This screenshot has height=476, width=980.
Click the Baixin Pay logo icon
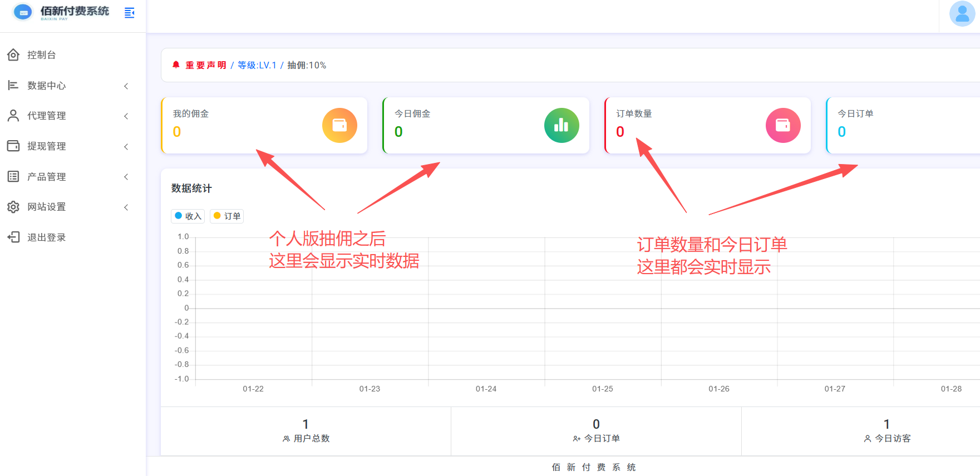point(22,12)
